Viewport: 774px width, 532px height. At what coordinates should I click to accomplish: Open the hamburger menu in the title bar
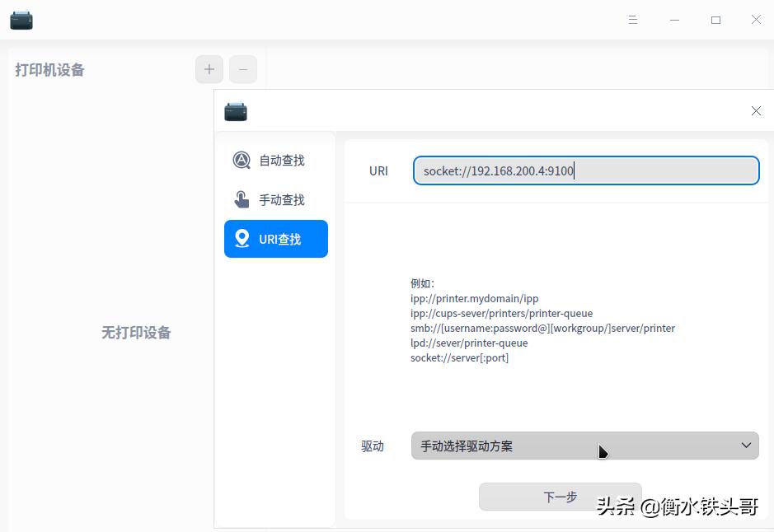(632, 19)
